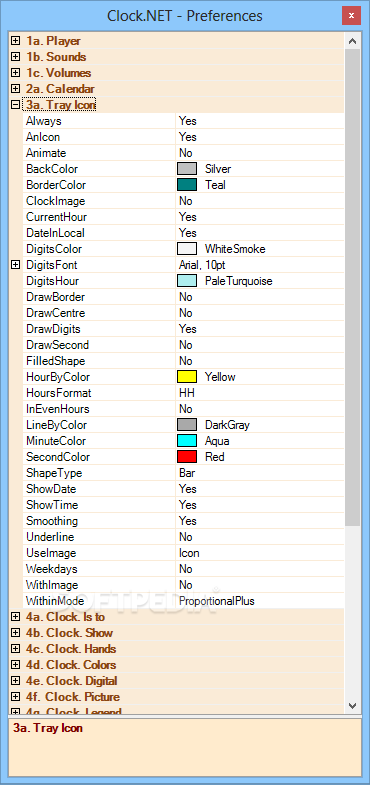This screenshot has width=370, height=785.
Task: Click the WhiteSmoke DigitsColor swatch
Action: point(187,249)
